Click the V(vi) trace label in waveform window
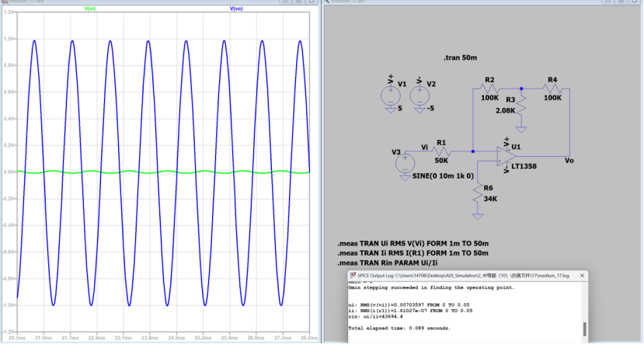The width and height of the screenshot is (644, 344). point(90,9)
